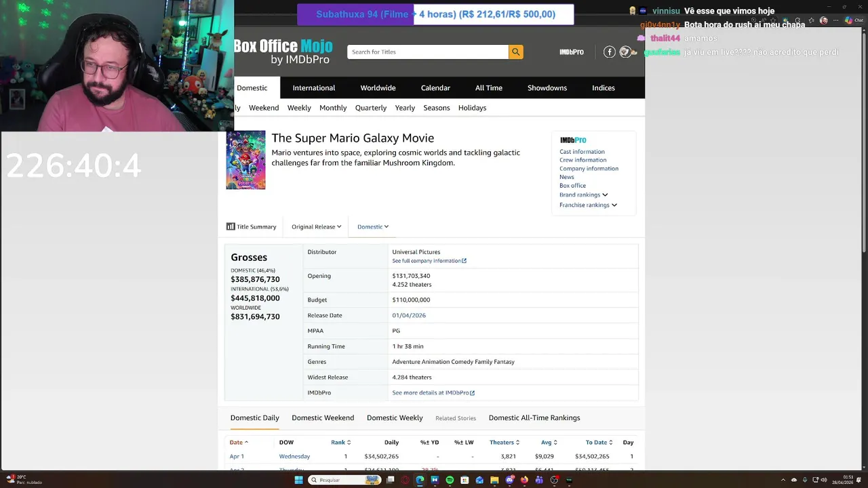Open the Windows Start menu

pos(298,480)
